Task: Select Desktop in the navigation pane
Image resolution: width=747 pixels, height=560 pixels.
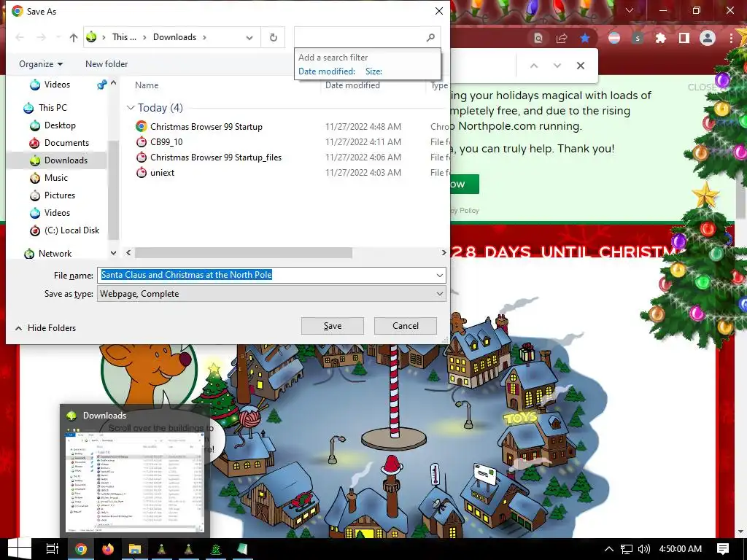Action: pos(60,125)
